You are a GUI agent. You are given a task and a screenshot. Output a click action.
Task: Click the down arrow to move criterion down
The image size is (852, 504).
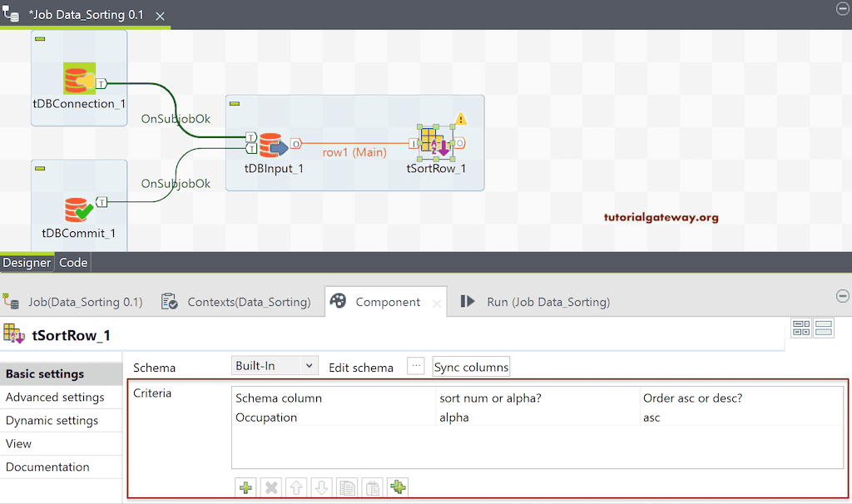321,487
